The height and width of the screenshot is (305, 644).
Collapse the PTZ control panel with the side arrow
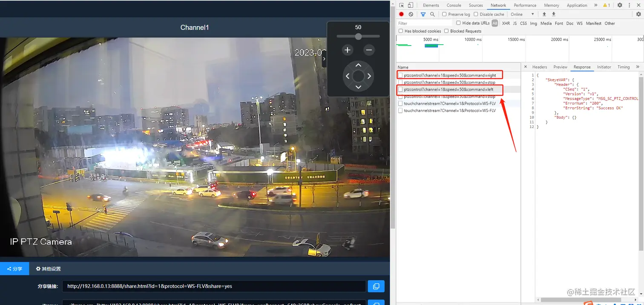(x=324, y=60)
